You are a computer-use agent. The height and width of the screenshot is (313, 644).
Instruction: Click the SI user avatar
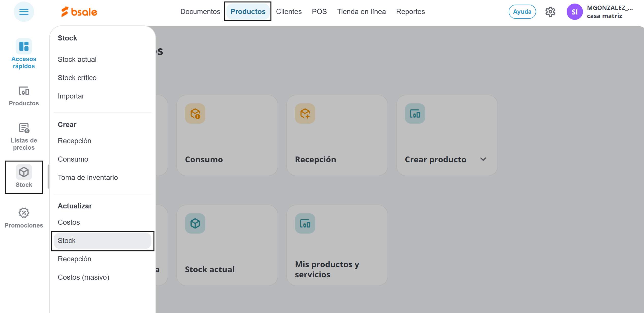tap(574, 12)
